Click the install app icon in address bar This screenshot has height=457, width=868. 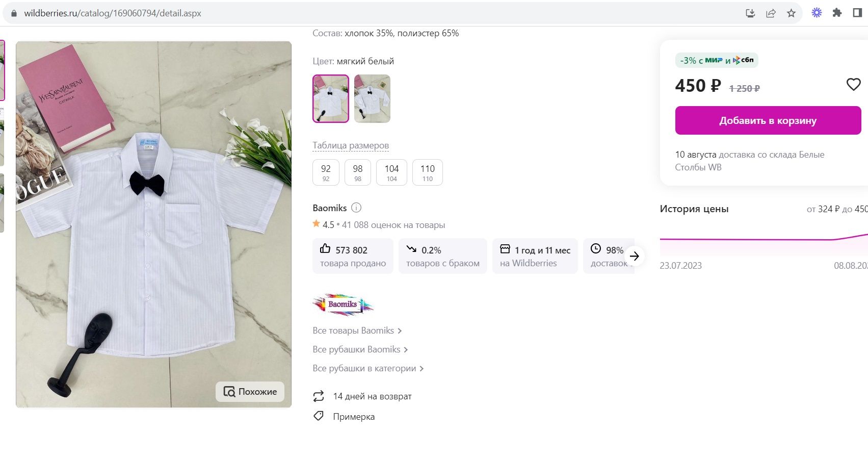[750, 13]
